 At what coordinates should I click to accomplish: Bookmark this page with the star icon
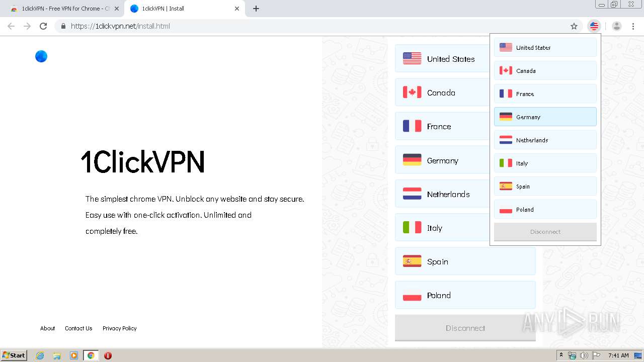574,26
